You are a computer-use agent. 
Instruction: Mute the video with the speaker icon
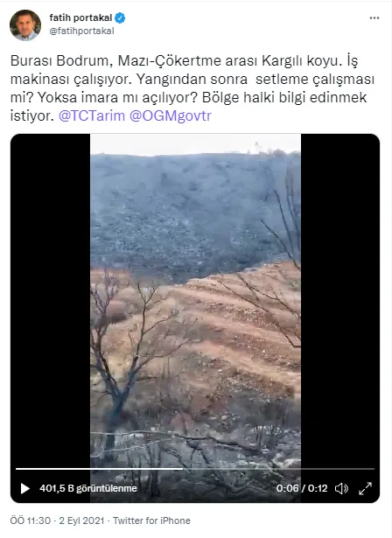pyautogui.click(x=341, y=488)
